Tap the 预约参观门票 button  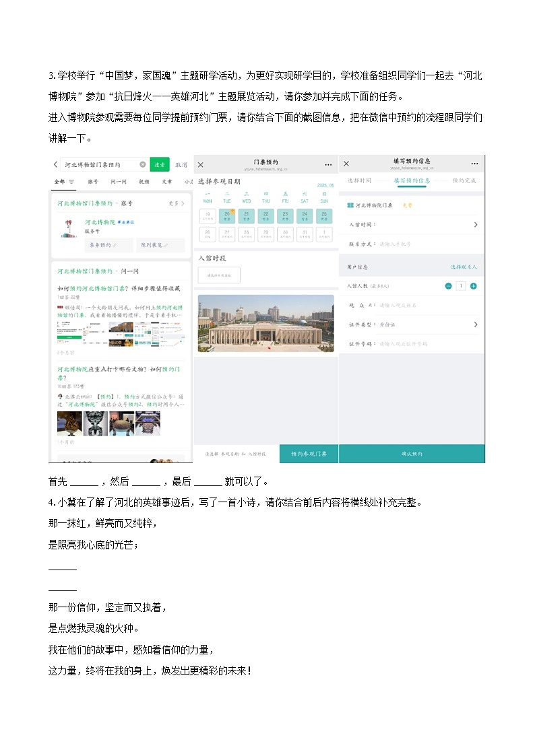[x=309, y=454]
